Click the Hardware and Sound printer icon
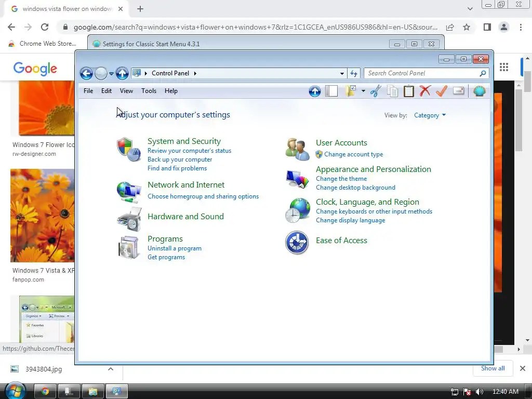The width and height of the screenshot is (532, 399). pyautogui.click(x=129, y=220)
